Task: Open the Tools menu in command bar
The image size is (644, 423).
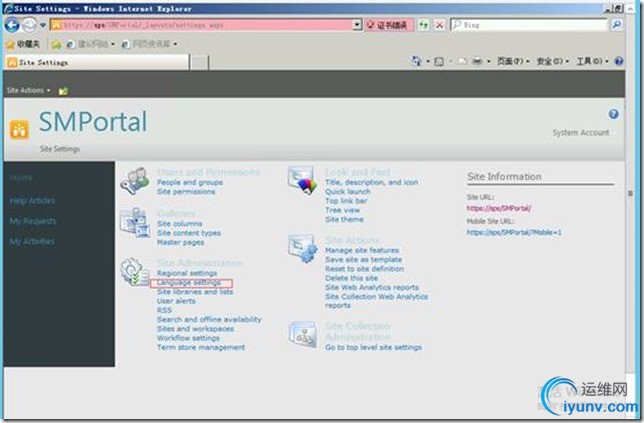Action: pyautogui.click(x=592, y=62)
